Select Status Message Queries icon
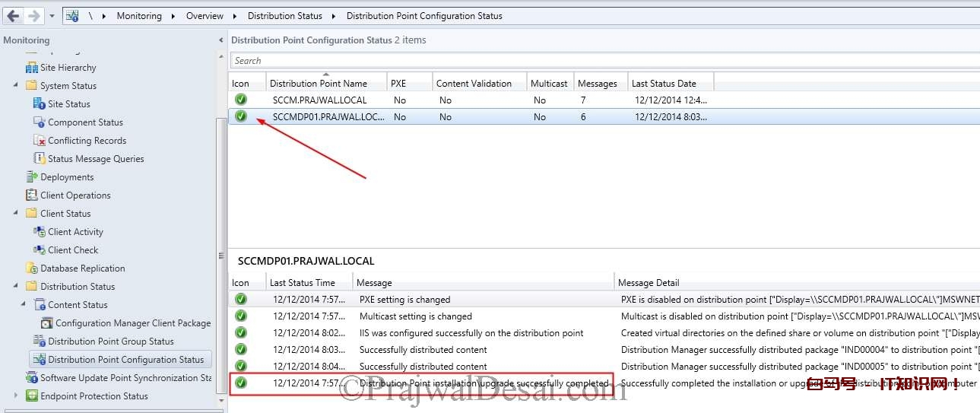 pos(40,159)
